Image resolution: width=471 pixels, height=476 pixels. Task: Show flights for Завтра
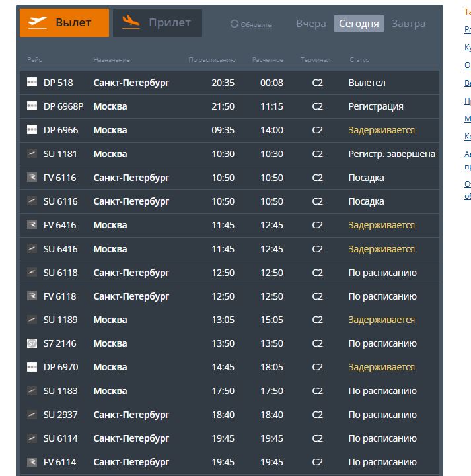click(408, 23)
